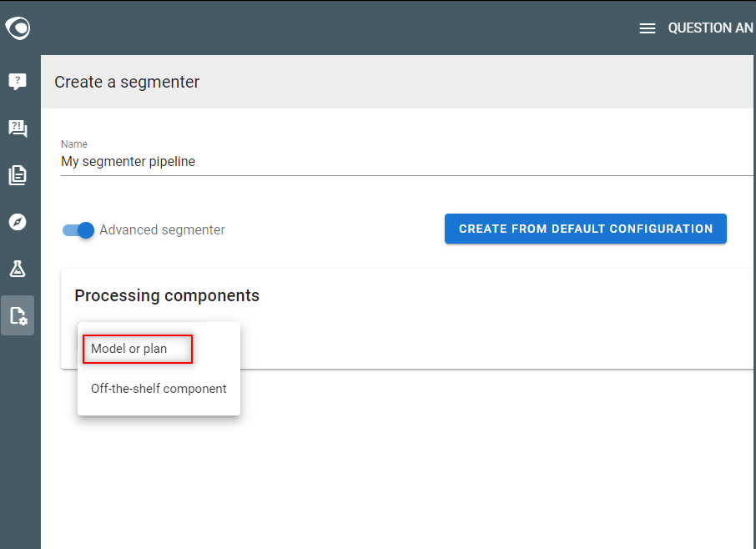Click the Create a segmenter page title
The image size is (756, 549).
point(127,82)
